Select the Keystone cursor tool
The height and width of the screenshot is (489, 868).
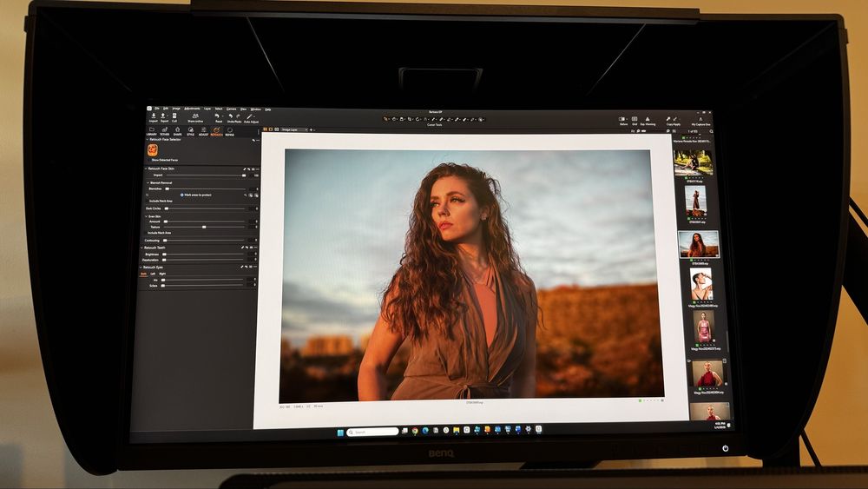click(425, 119)
